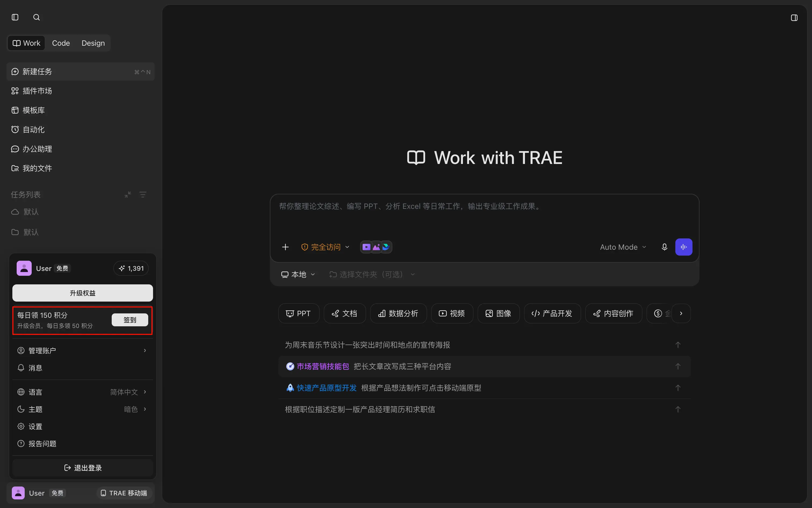This screenshot has width=812, height=508.
Task: Click the media skills icon group
Action: coord(376,247)
